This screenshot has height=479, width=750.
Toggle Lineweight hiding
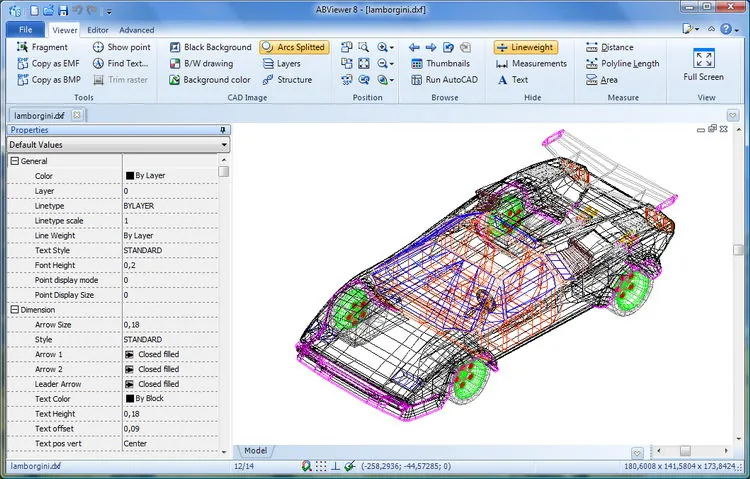[x=526, y=47]
